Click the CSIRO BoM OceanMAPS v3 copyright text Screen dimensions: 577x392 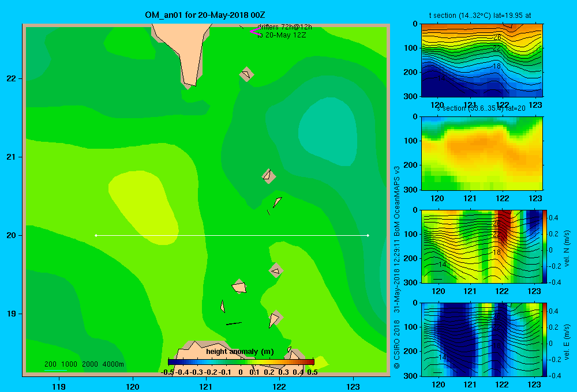[x=397, y=267]
